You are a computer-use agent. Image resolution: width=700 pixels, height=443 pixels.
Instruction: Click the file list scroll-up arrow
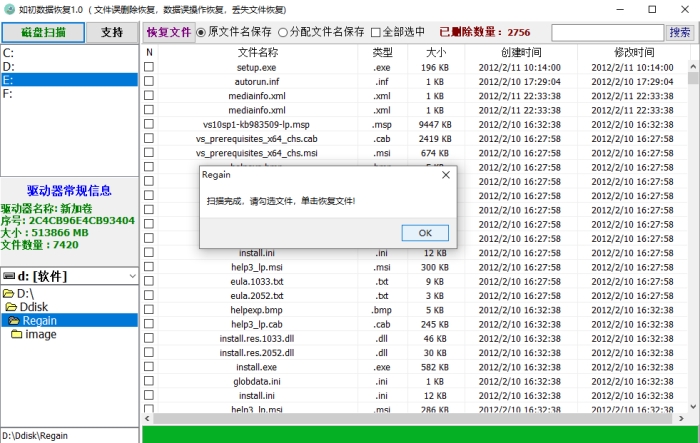point(693,67)
